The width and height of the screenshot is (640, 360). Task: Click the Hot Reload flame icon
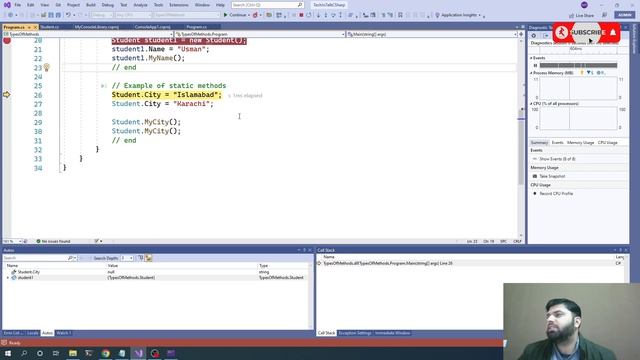tap(255, 15)
